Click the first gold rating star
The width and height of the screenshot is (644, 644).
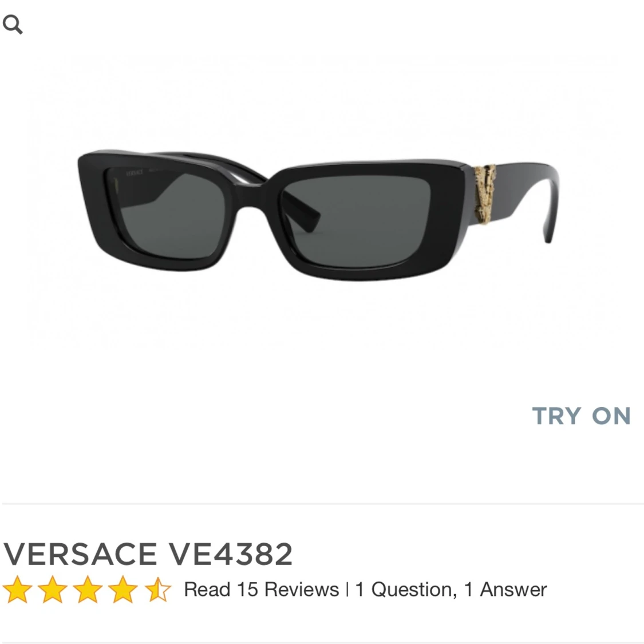pos(18,590)
